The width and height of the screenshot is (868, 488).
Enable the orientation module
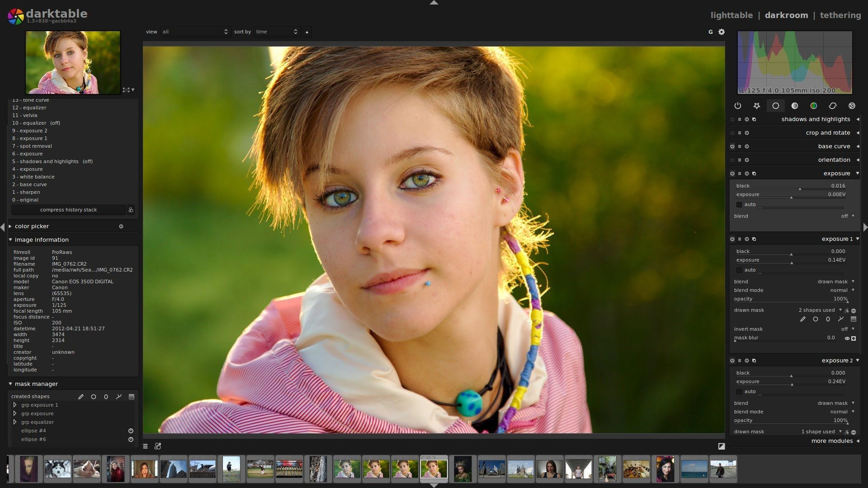732,160
